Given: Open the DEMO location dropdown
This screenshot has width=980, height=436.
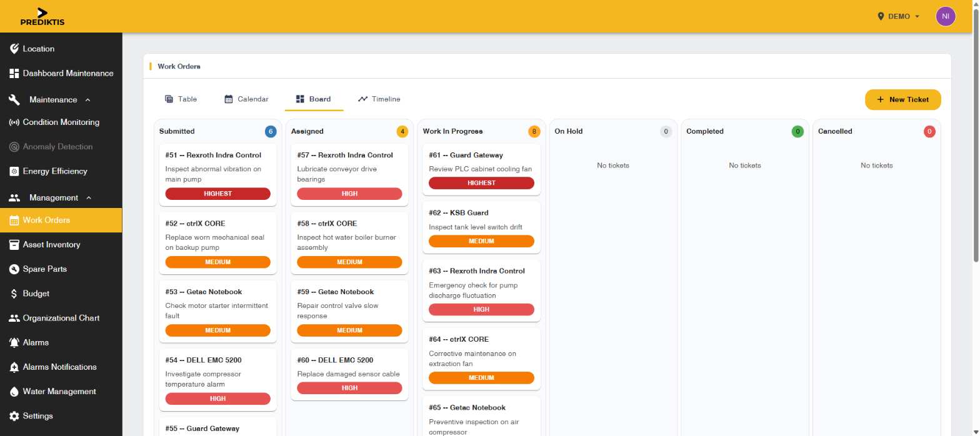Looking at the screenshot, I should click(x=899, y=16).
